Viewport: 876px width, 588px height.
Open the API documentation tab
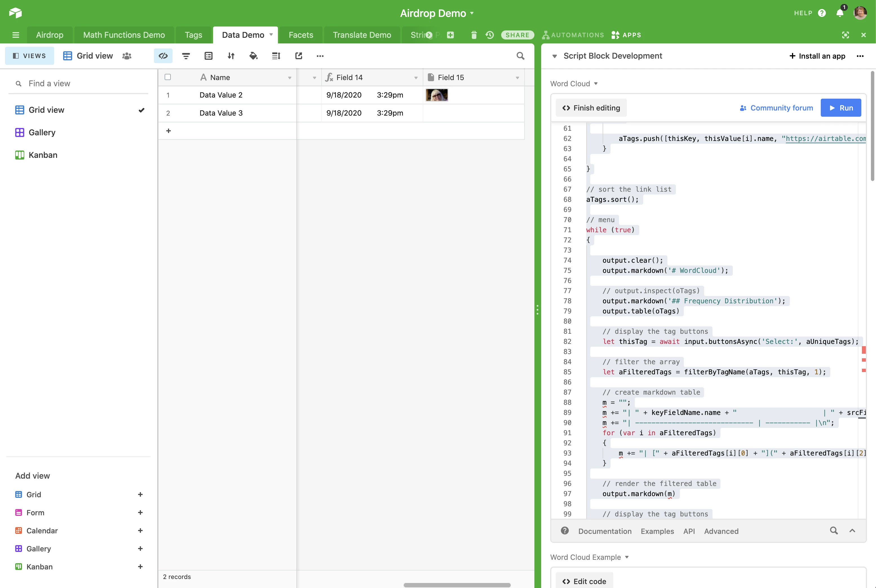point(689,531)
